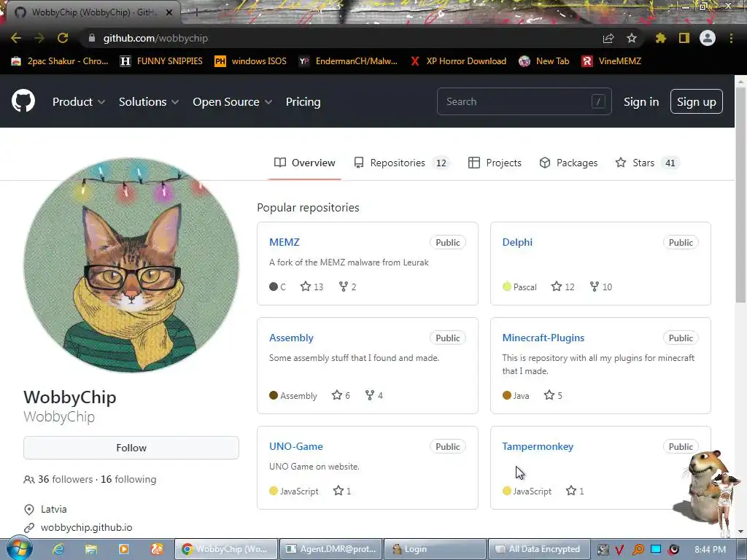Launch Internet Explorer from taskbar

coord(58,549)
